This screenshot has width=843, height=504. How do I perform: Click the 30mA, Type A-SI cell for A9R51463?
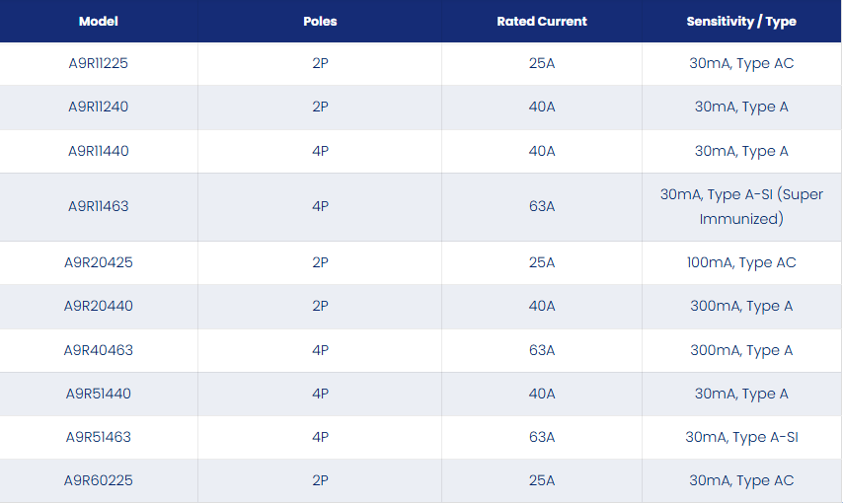(741, 437)
